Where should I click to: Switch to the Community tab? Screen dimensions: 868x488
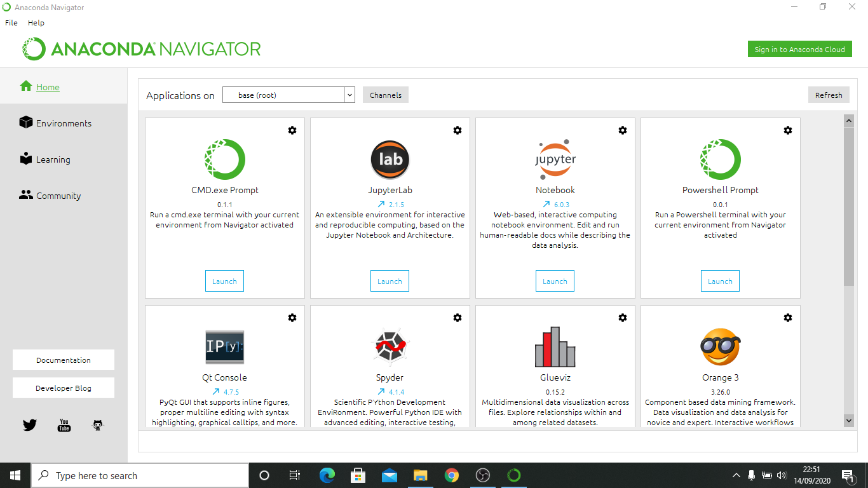tap(64, 196)
